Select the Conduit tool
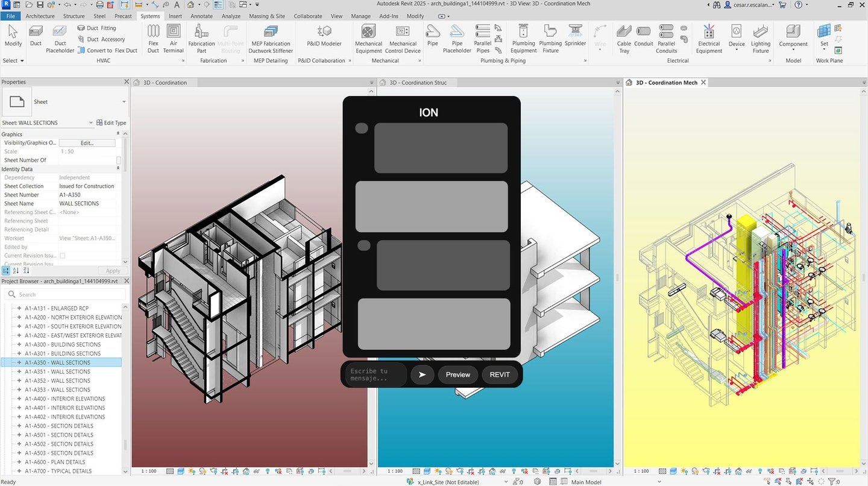 pyautogui.click(x=643, y=36)
